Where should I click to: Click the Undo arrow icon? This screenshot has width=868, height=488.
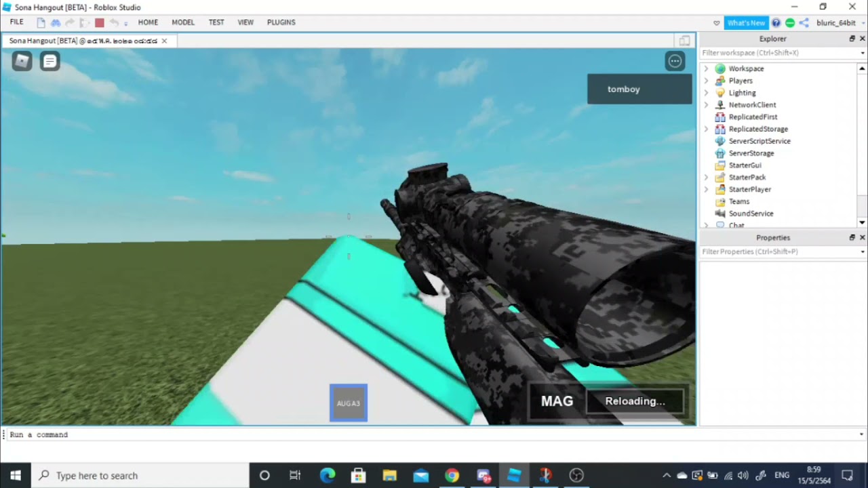pyautogui.click(x=114, y=22)
